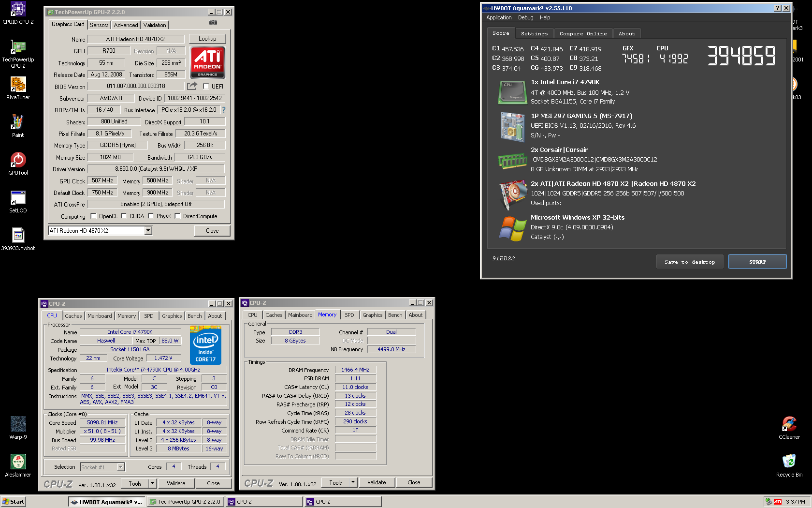
Task: Open Recycle Bin icon
Action: pyautogui.click(x=789, y=465)
